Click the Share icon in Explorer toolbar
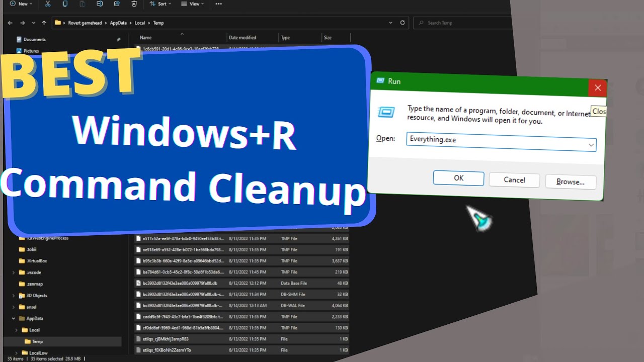This screenshot has width=644, height=362. [x=117, y=4]
